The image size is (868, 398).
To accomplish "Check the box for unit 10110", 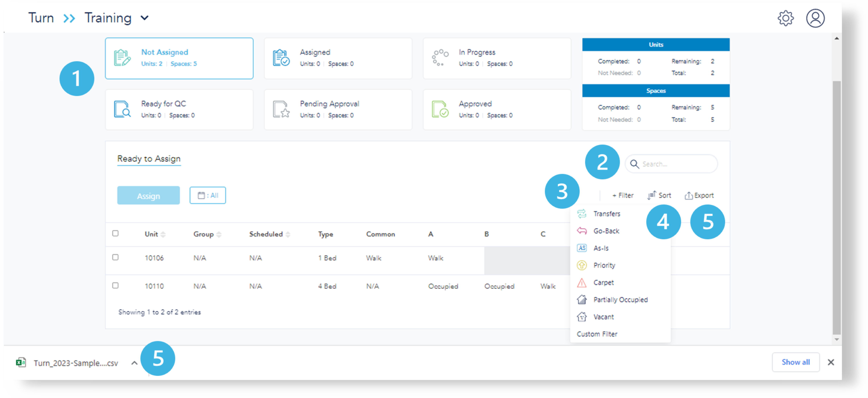I will pos(116,286).
